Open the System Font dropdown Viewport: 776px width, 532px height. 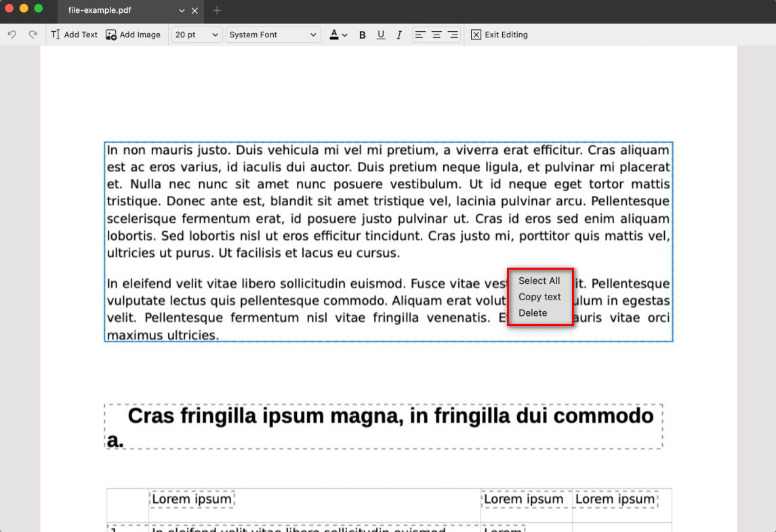pyautogui.click(x=272, y=35)
